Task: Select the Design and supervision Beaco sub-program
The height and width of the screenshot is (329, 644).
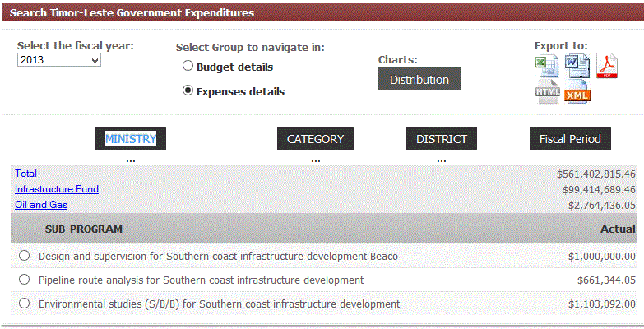Action: (x=24, y=256)
